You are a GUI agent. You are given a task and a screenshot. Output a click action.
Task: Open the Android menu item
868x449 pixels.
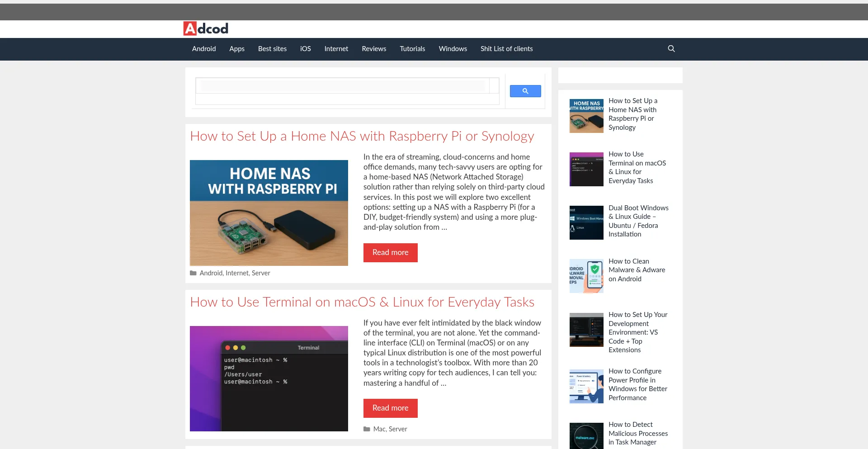pyautogui.click(x=204, y=49)
